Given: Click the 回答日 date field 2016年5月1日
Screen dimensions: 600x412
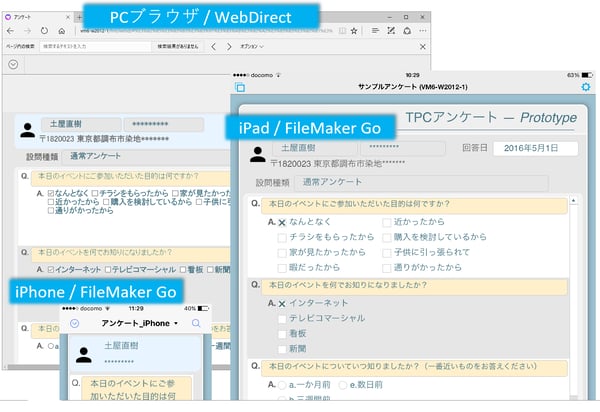Looking at the screenshot, I should pyautogui.click(x=535, y=148).
